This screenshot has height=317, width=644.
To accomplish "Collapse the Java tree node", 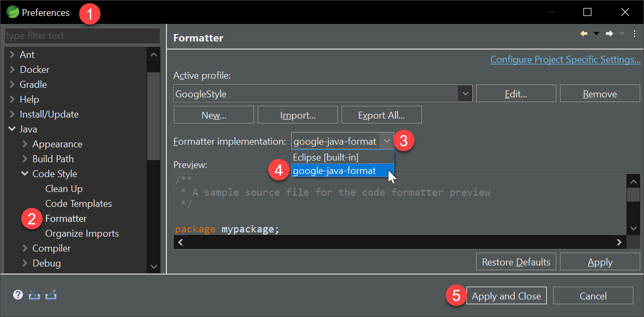I will (x=12, y=129).
